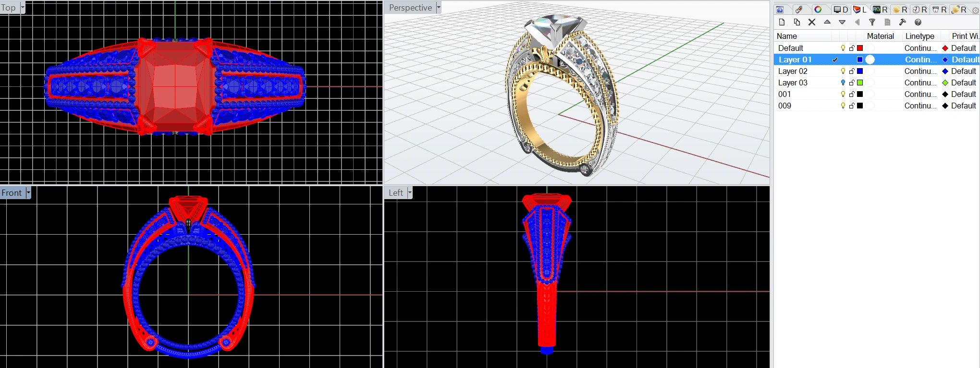980x368 pixels.
Task: Turn off the Default layer light bulb
Action: tap(843, 48)
